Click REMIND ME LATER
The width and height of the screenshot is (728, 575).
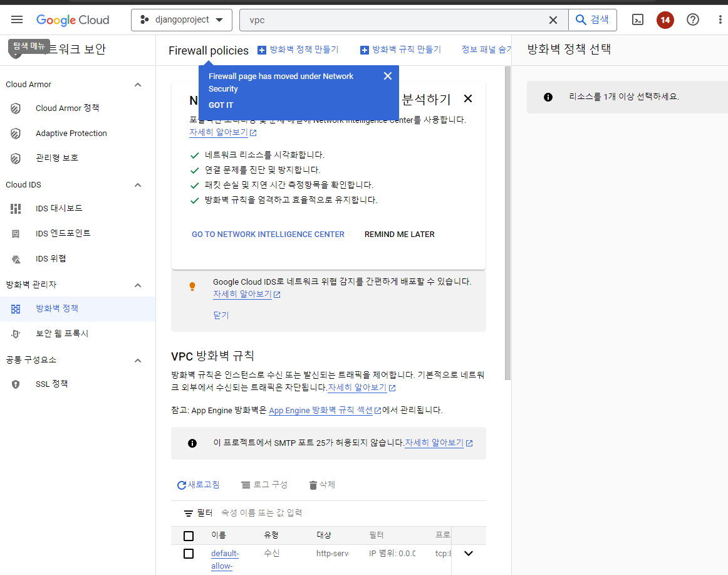tap(399, 235)
